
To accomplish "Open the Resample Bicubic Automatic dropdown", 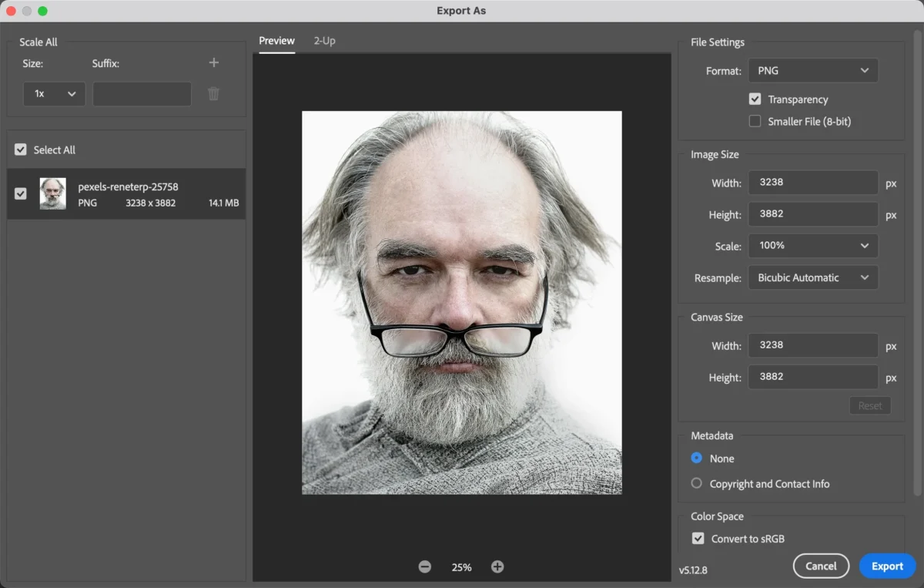I will pos(812,278).
